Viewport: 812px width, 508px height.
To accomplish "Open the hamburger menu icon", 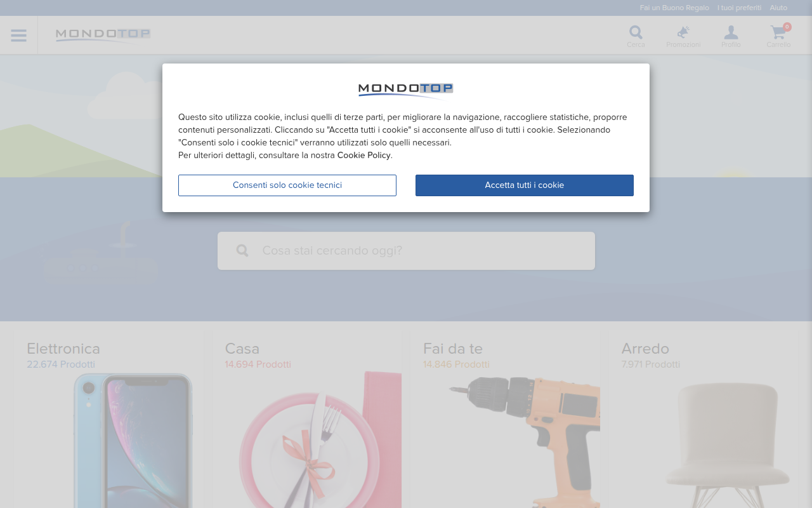I will tap(18, 36).
